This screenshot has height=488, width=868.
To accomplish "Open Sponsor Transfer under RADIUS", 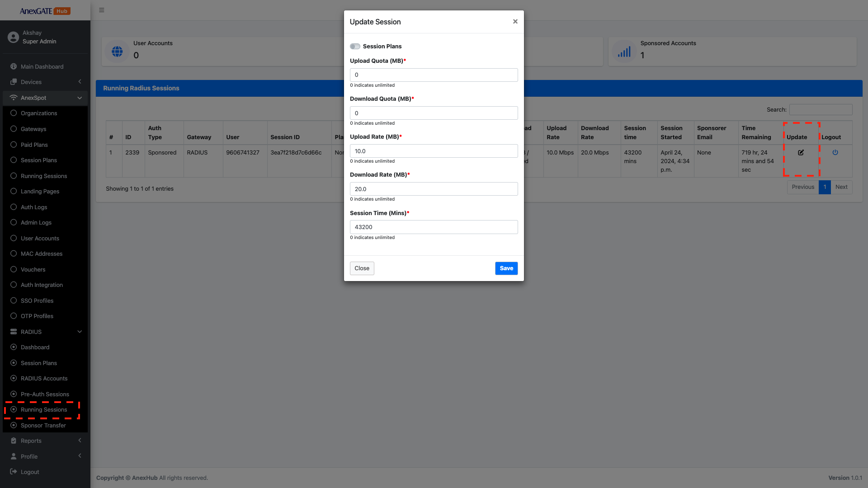I will [x=43, y=425].
